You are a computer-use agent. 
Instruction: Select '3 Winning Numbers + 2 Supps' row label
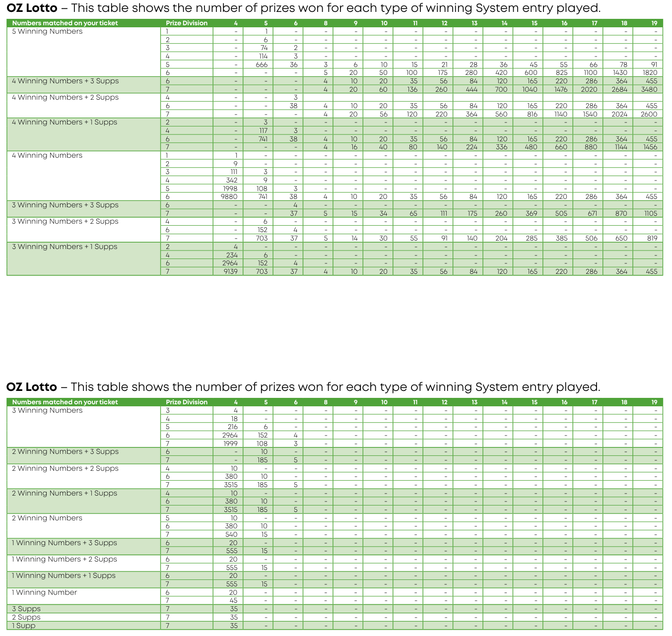[x=65, y=221]
